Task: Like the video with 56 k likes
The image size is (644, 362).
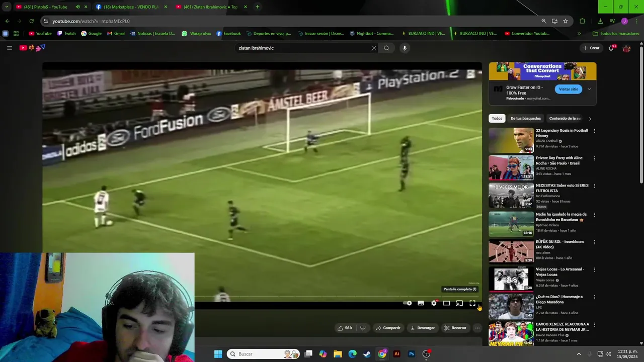Action: pos(345,328)
